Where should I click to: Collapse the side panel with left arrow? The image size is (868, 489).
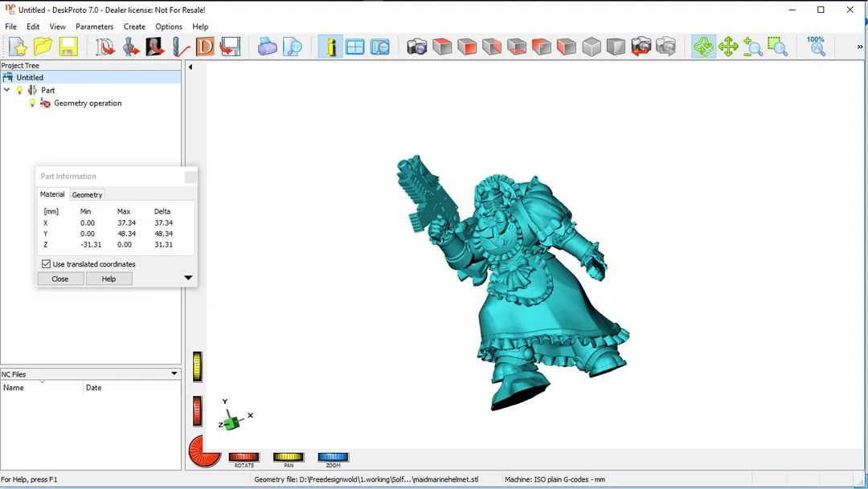190,67
